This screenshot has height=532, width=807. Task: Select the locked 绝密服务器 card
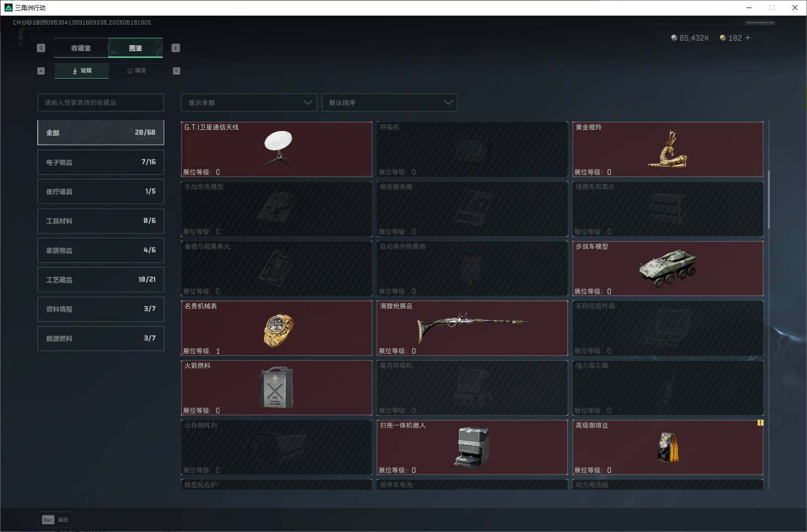pyautogui.click(x=472, y=209)
